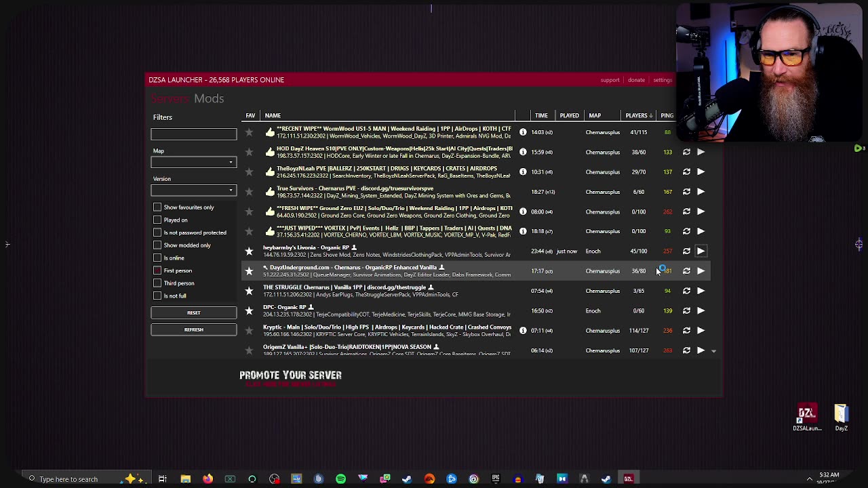Open info icon for VORTEX PvP server
This screenshot has width=868, height=488.
(x=523, y=231)
